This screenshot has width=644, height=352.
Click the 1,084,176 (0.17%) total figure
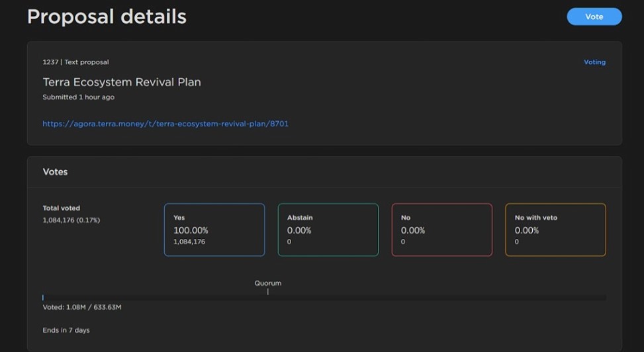click(71, 220)
